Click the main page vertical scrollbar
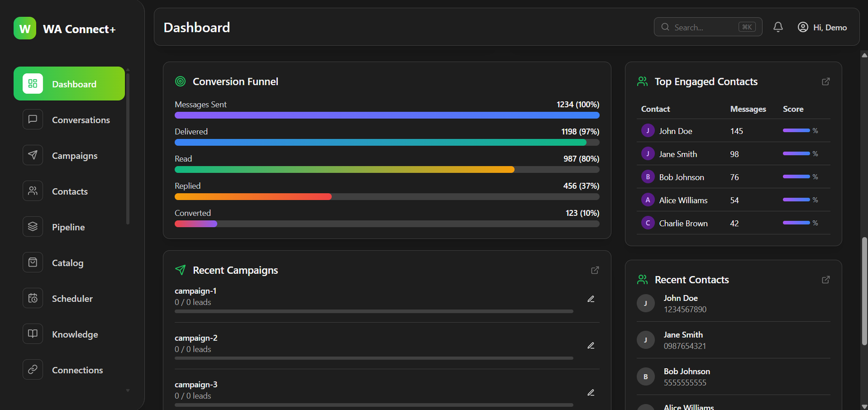The height and width of the screenshot is (410, 868). [864, 291]
